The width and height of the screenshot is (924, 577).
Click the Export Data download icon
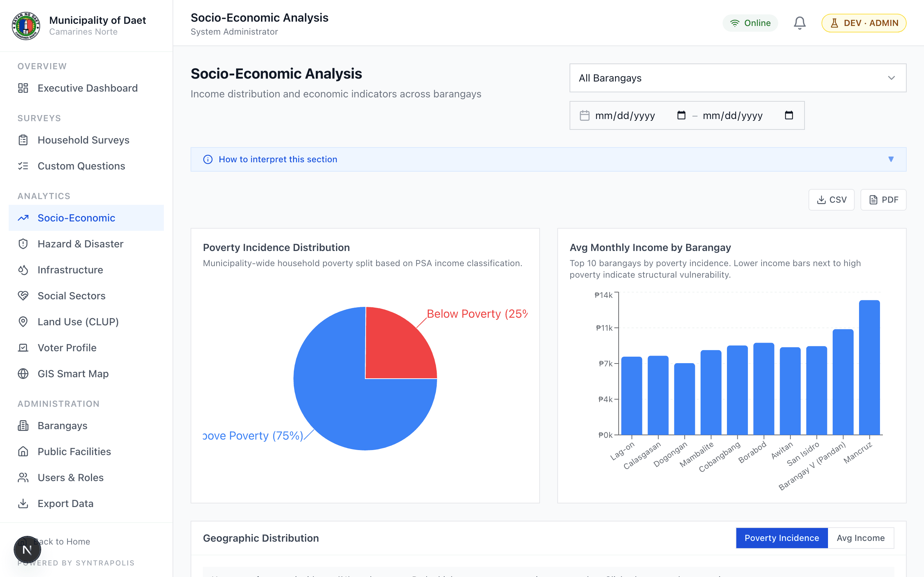click(x=23, y=503)
